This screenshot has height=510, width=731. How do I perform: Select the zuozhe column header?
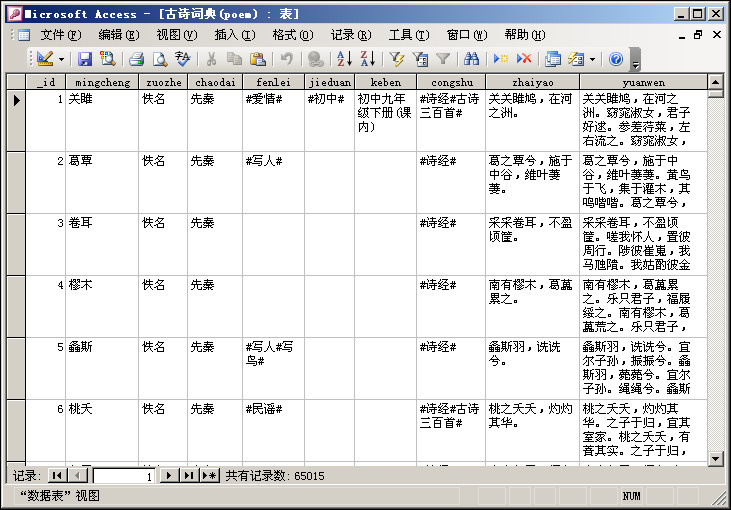163,83
